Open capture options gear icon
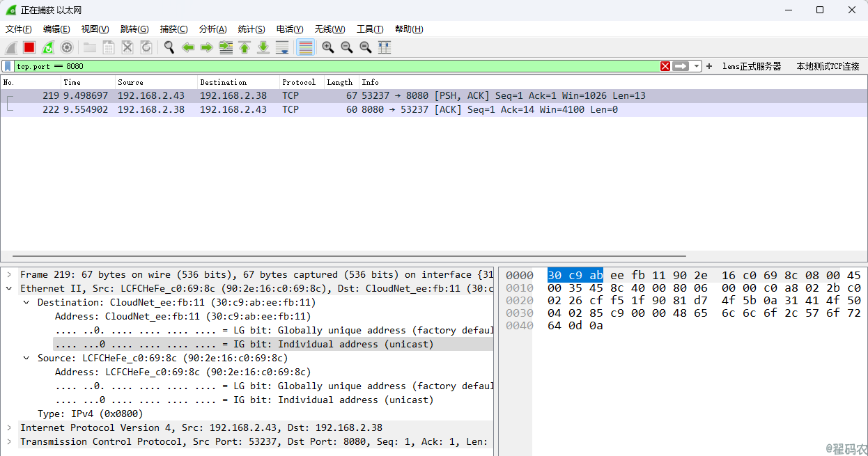This screenshot has width=868, height=456. tap(67, 47)
